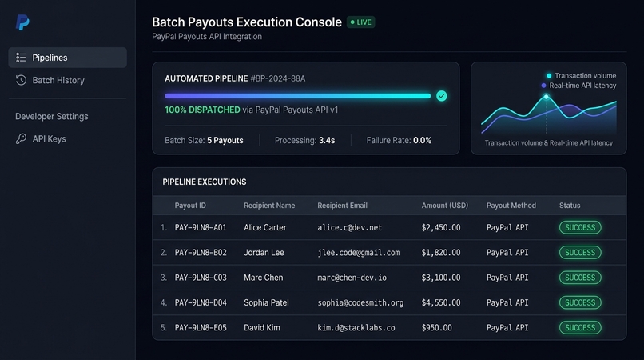Click payout ID PAY-9LN8-C03
The image size is (644, 360).
(201, 278)
